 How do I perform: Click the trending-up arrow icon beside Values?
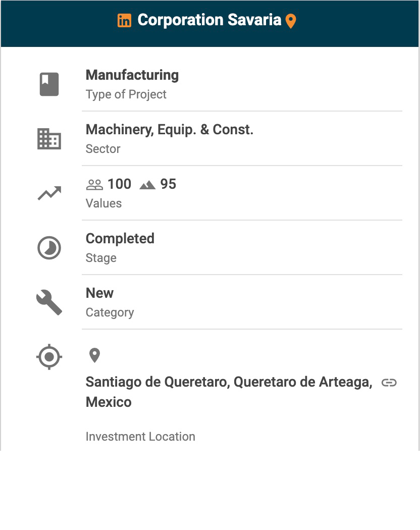point(49,193)
